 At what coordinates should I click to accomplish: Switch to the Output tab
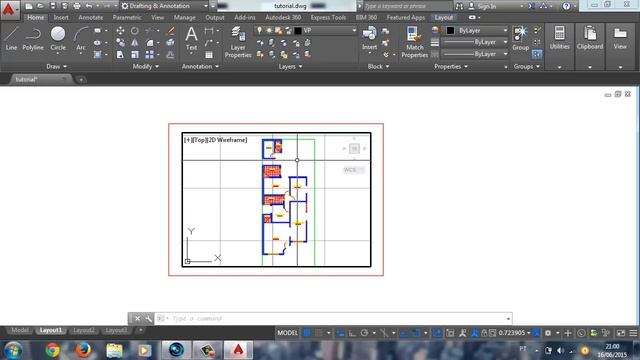(215, 18)
